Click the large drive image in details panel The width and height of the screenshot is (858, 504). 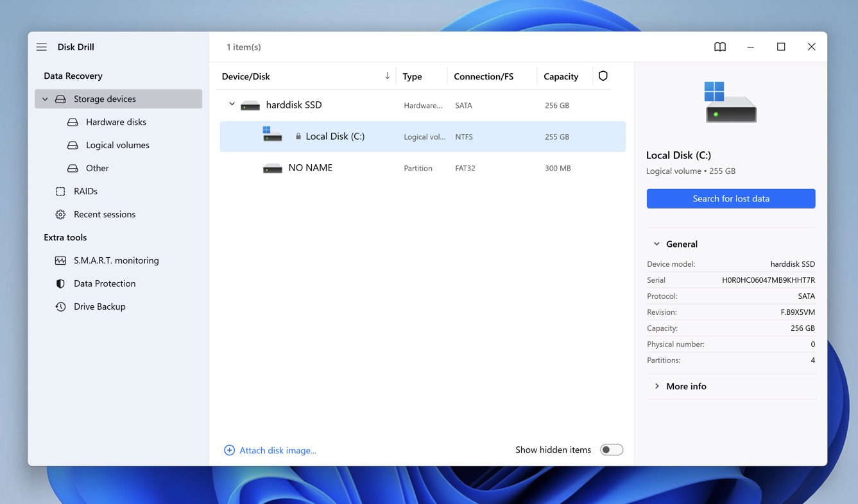pos(730,102)
